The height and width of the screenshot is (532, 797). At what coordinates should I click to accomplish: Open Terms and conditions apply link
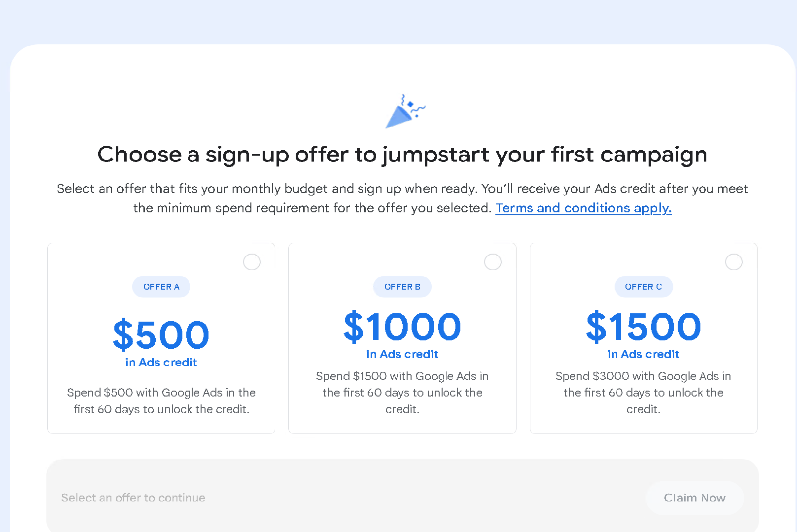pos(584,208)
